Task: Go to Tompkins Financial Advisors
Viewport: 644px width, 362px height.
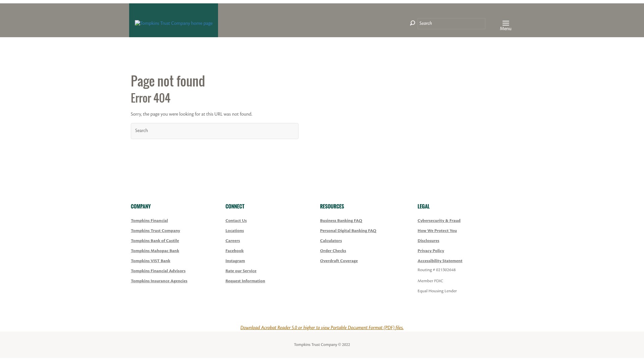Action: coord(158,271)
